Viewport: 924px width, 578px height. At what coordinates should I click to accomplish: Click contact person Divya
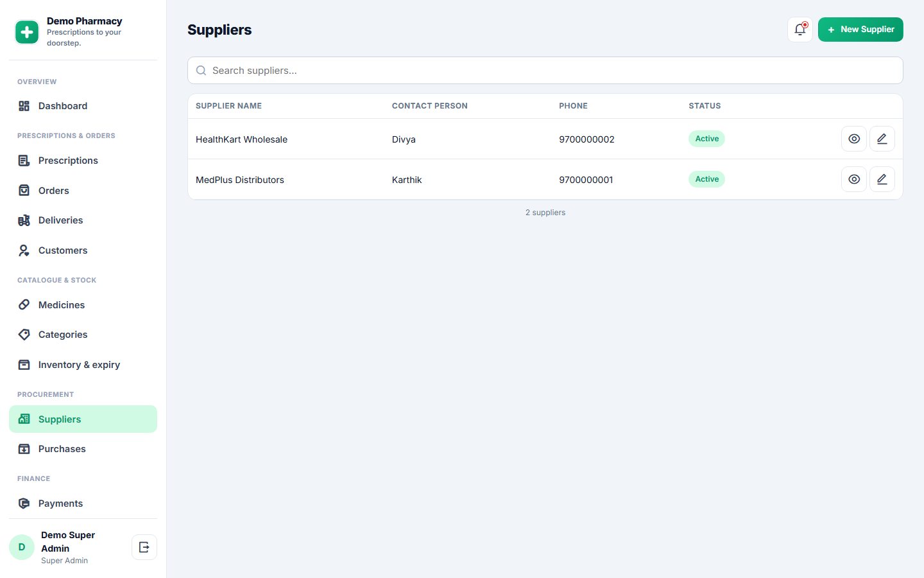pos(404,139)
